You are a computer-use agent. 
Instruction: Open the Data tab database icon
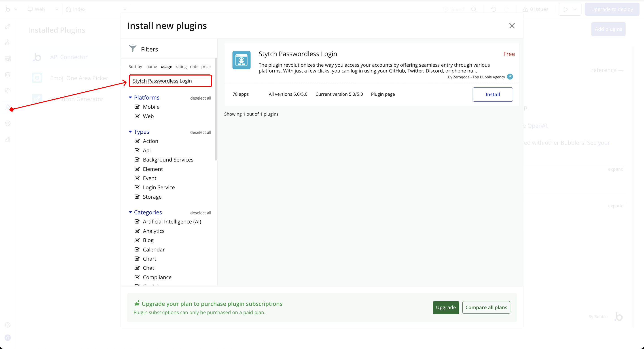click(8, 75)
